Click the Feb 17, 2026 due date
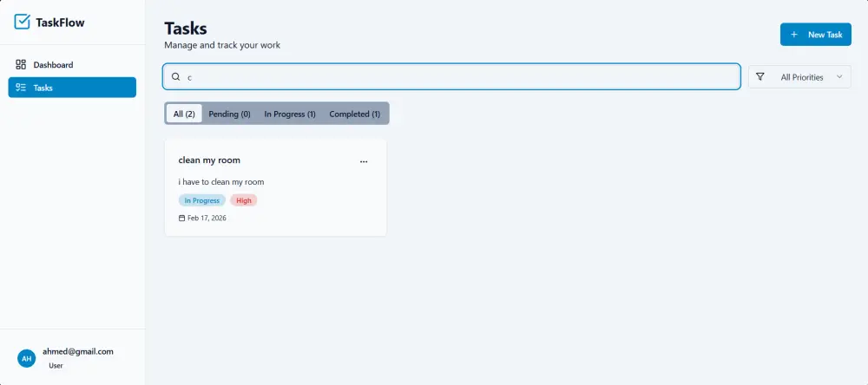This screenshot has height=385, width=868. click(x=207, y=218)
